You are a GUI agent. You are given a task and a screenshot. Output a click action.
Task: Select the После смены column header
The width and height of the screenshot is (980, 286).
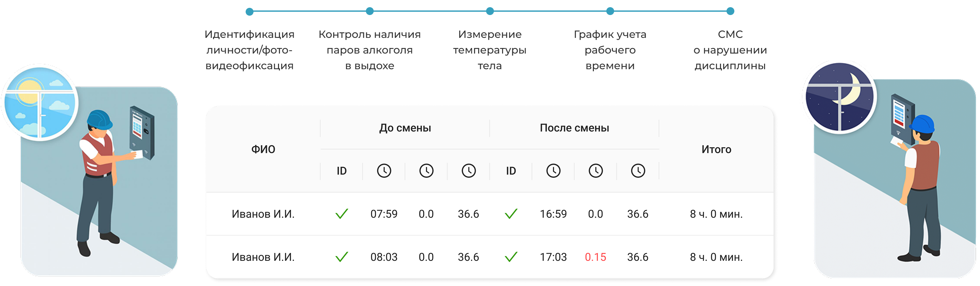click(x=575, y=128)
